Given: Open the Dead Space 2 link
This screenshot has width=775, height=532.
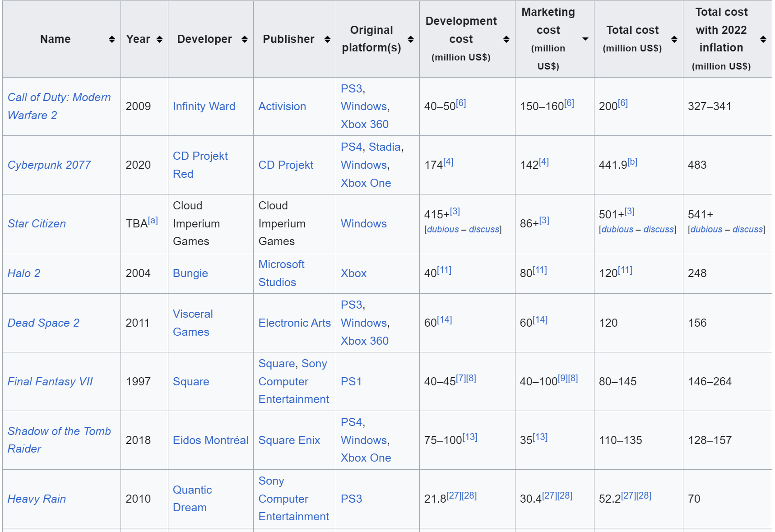Looking at the screenshot, I should coord(43,323).
